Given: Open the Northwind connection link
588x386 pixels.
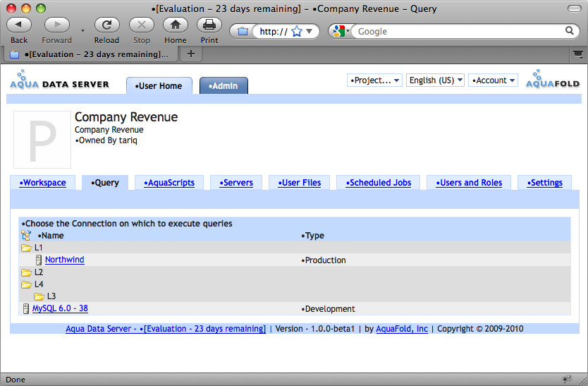Looking at the screenshot, I should pyautogui.click(x=64, y=260).
